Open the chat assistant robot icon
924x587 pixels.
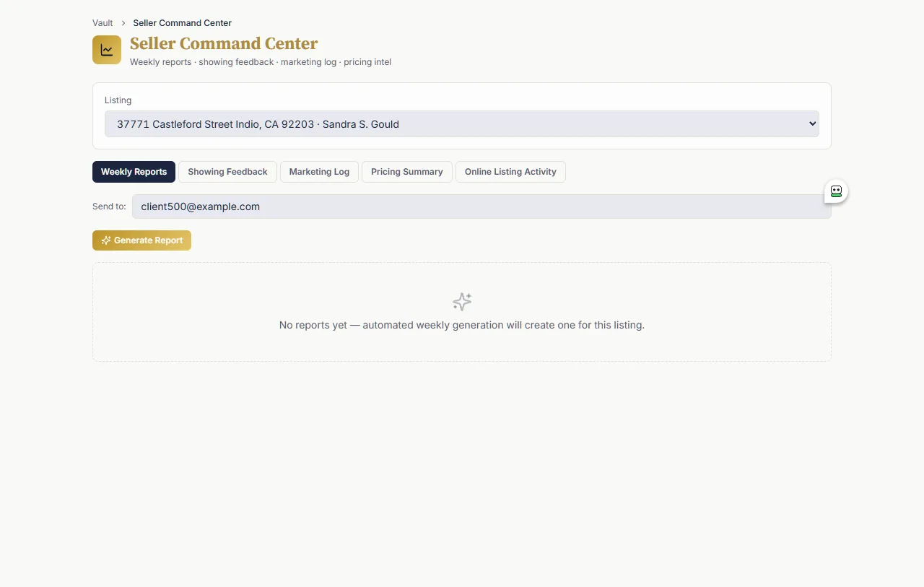pos(836,191)
